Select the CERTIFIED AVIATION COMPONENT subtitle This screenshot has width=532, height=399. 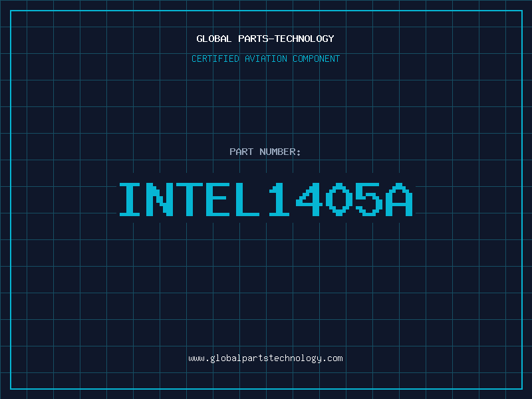tap(265, 59)
